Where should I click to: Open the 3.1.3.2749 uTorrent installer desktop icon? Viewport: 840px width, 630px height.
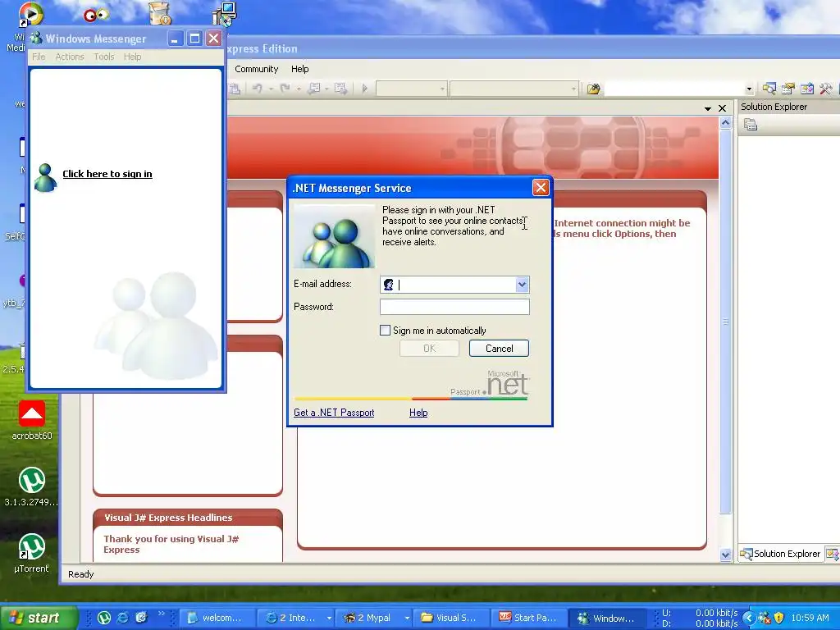(x=32, y=487)
